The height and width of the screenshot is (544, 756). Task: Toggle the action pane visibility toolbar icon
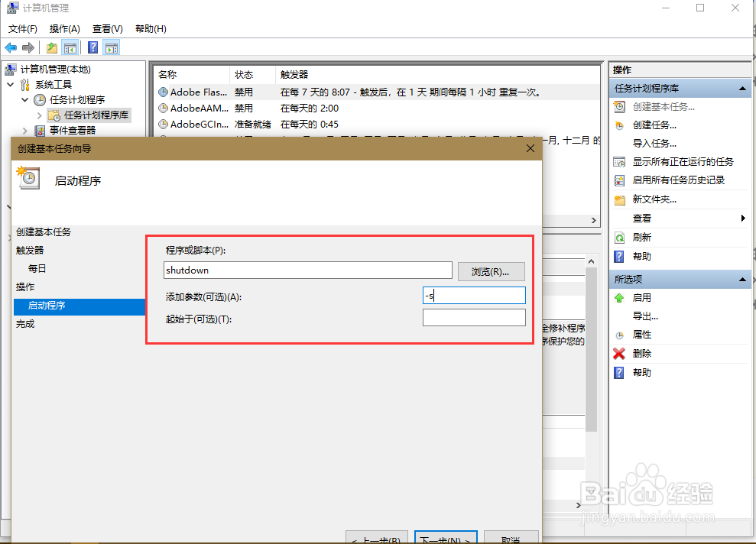[x=111, y=47]
